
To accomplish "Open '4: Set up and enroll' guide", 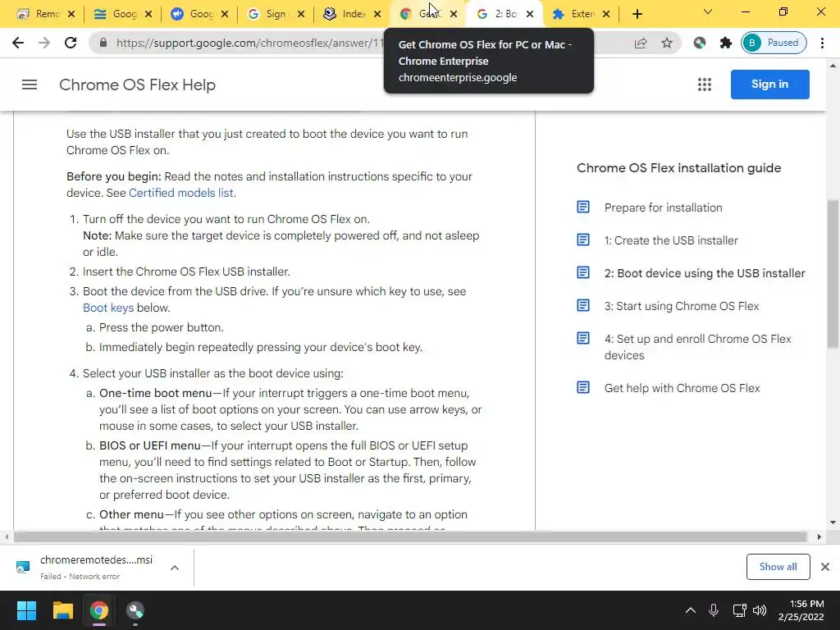I will click(x=697, y=347).
